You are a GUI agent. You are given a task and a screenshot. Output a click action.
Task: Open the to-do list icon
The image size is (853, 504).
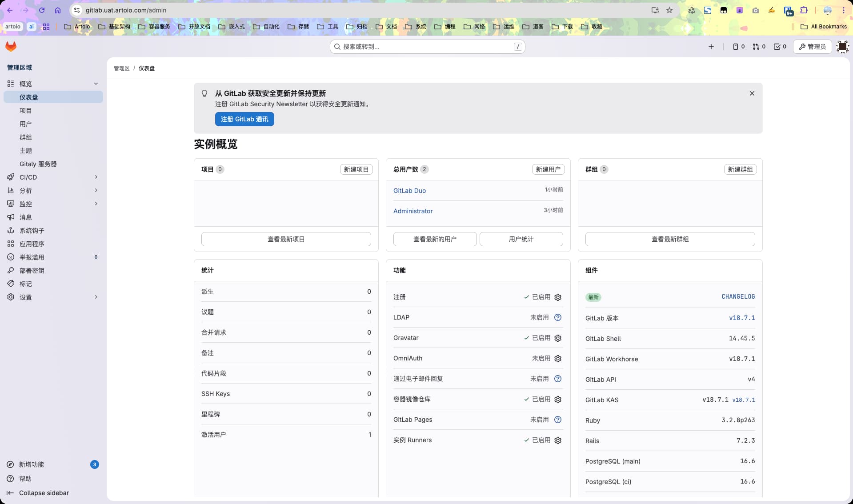pos(780,47)
